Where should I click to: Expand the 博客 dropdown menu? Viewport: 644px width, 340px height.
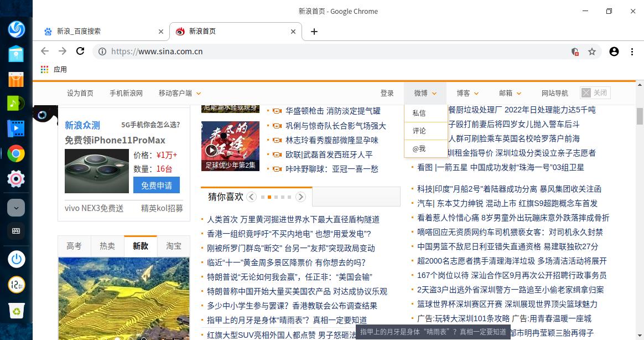point(468,93)
